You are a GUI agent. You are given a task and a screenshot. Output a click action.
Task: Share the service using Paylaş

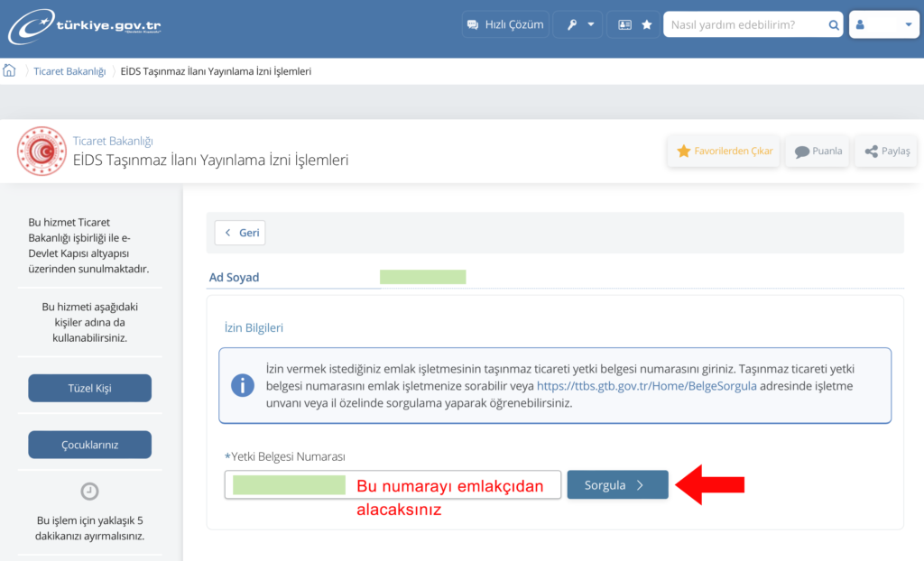(887, 151)
